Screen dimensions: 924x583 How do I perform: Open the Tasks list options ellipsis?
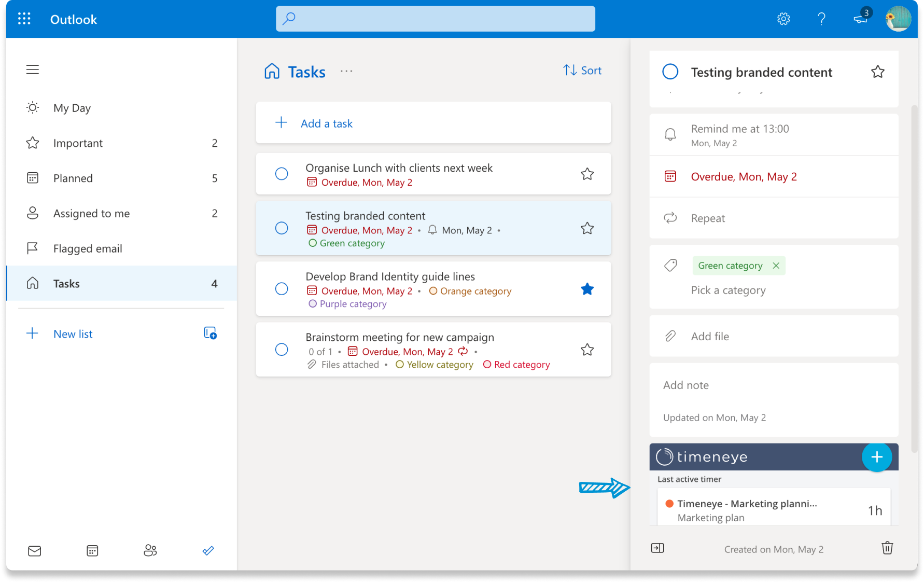click(x=346, y=71)
